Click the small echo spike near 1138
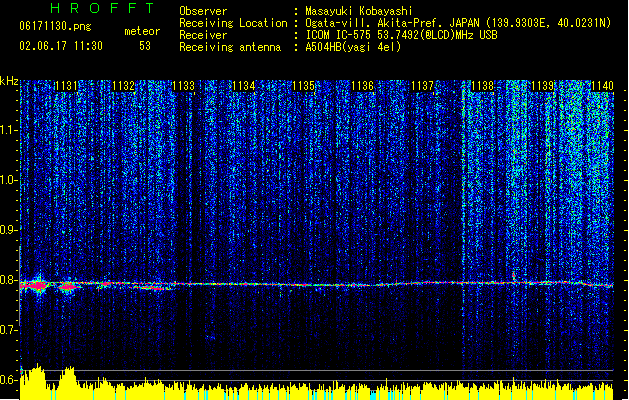Image resolution: width=629 pixels, height=400 pixels. click(x=514, y=277)
